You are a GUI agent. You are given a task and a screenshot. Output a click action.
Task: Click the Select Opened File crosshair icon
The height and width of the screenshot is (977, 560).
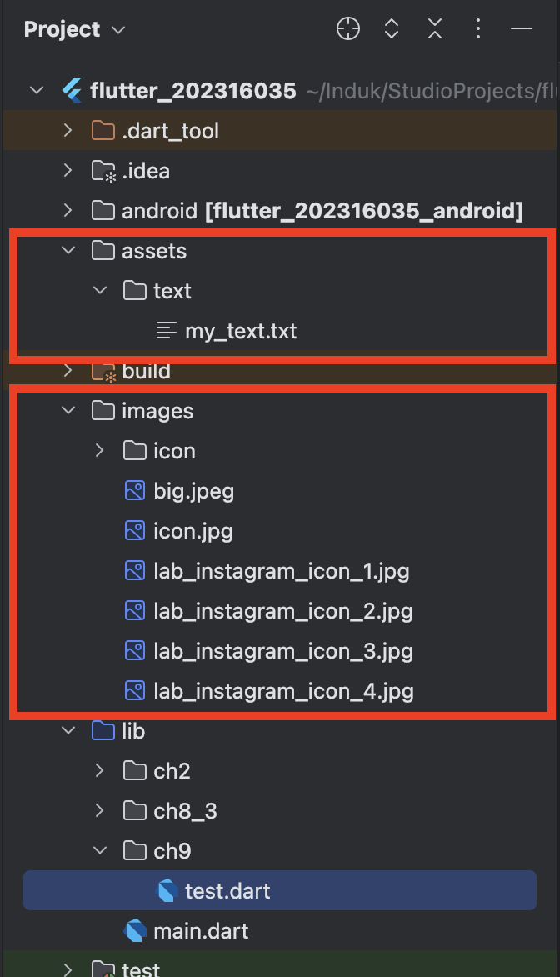click(348, 28)
